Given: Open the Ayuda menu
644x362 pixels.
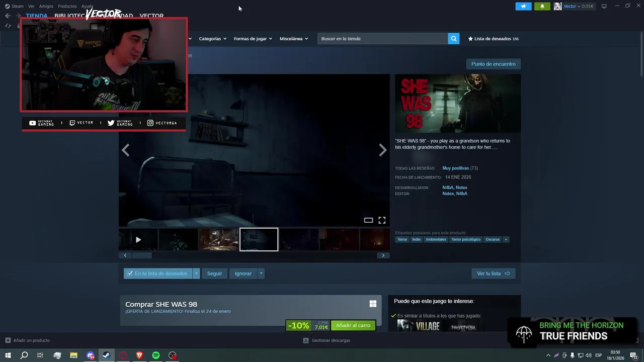Looking at the screenshot, I should coord(87,7).
